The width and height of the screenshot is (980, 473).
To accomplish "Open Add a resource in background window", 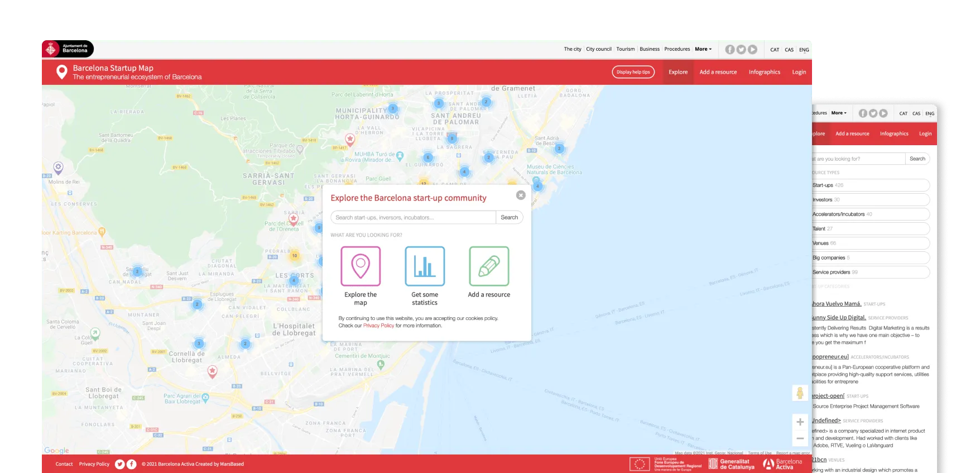I will 852,133.
